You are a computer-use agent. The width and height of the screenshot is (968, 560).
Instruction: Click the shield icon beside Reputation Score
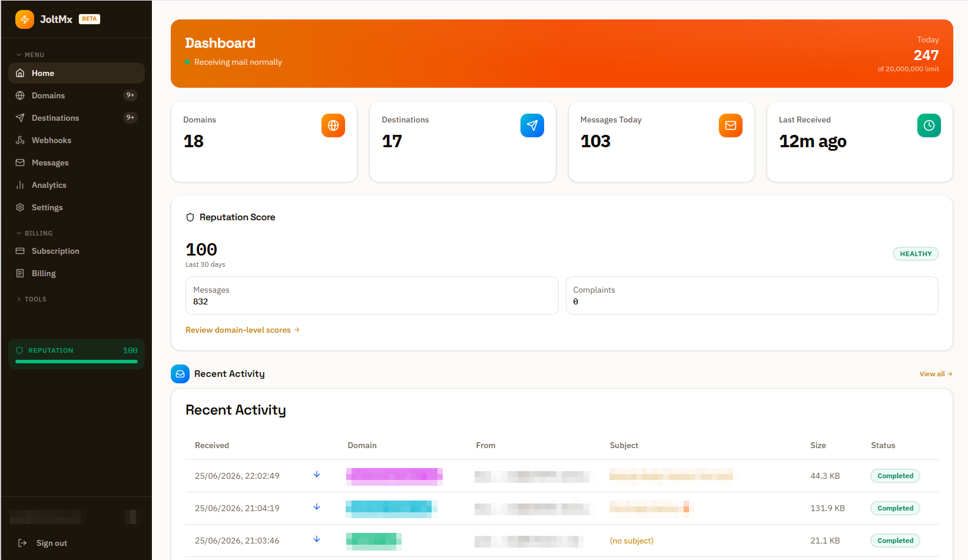click(190, 217)
